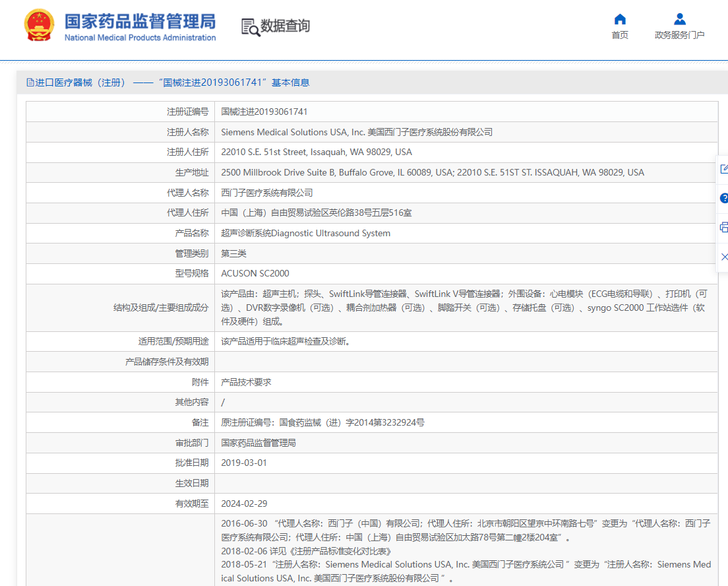Viewport: 728px width, 586px height.
Task: Click the 型号规格 row label
Action: 192,273
